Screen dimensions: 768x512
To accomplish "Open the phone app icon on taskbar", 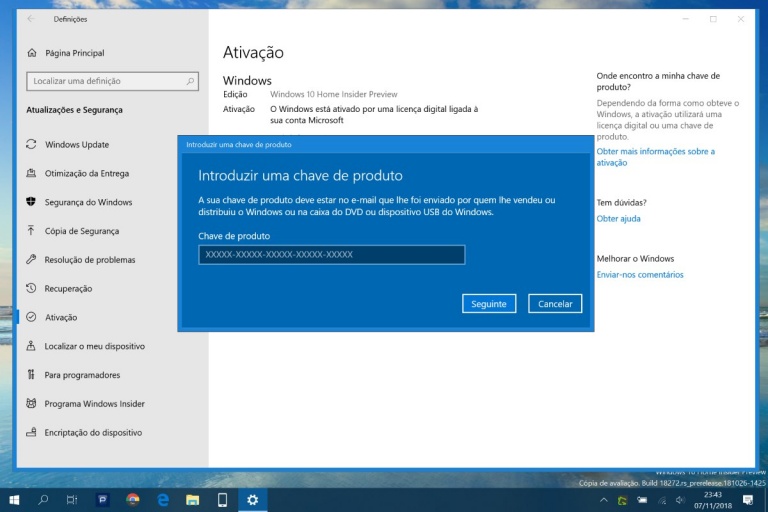I will [222, 500].
